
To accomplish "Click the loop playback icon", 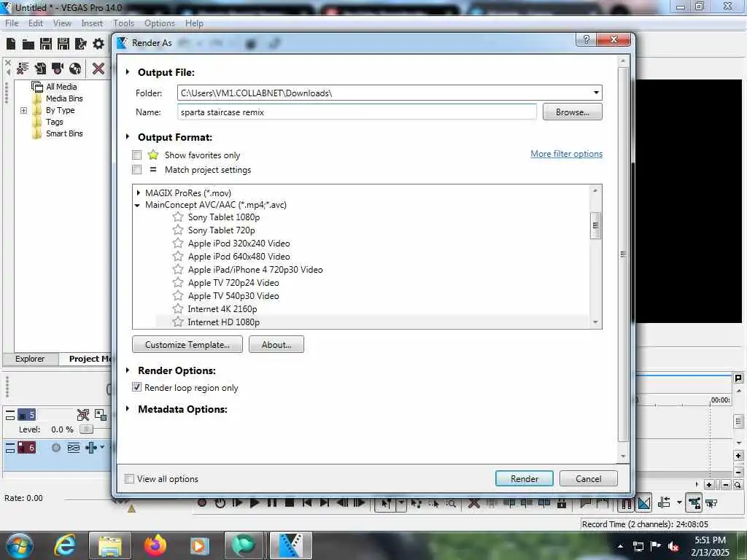I will click(220, 502).
